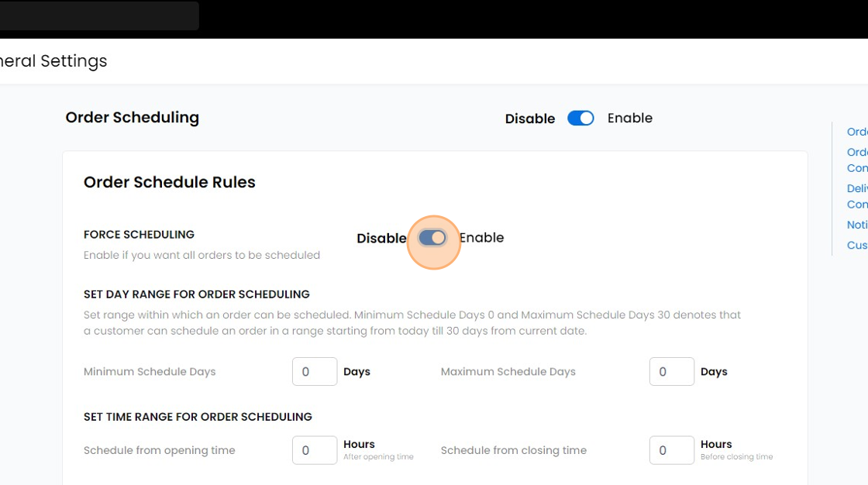Click the SET DAY RANGE FOR ORDER SCHEDULING heading
The image size is (868, 485).
(x=196, y=294)
